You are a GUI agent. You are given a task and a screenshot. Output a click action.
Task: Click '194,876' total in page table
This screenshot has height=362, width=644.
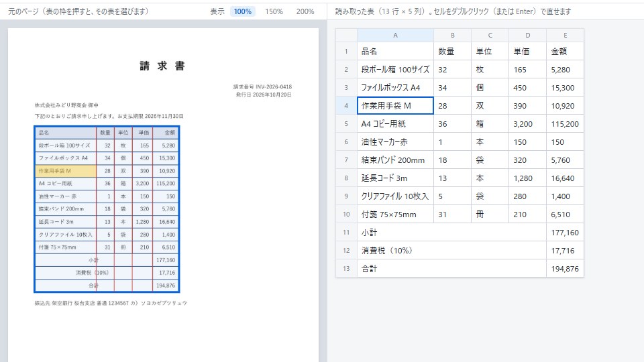(166, 286)
